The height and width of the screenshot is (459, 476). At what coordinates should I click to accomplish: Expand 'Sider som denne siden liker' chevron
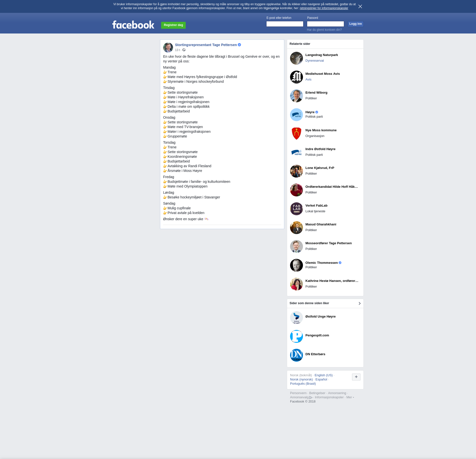coord(359,303)
